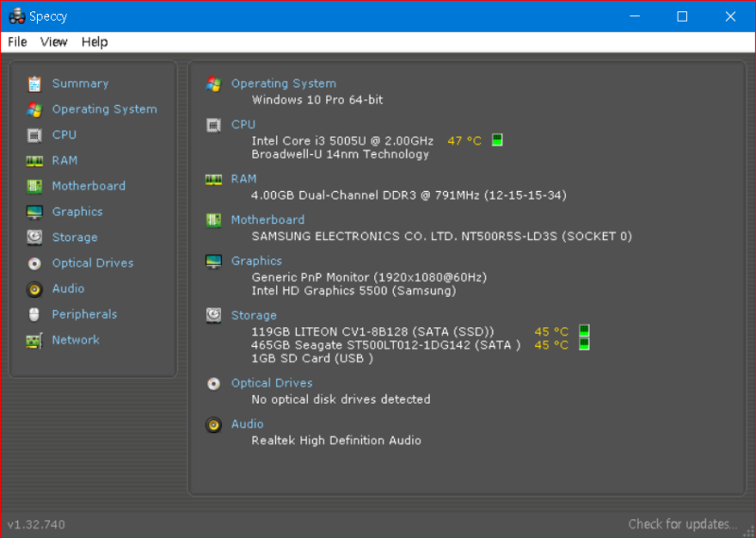
Task: Open the File menu
Action: click(x=17, y=42)
